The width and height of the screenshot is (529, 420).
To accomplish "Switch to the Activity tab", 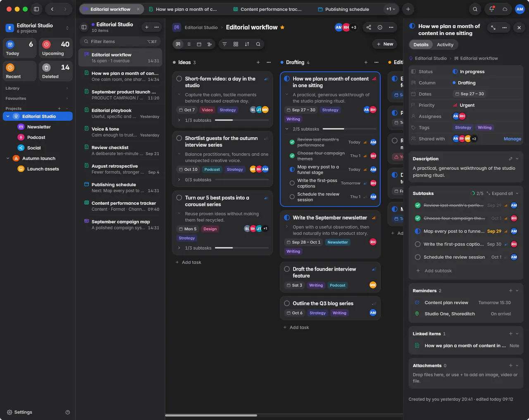I will [445, 45].
